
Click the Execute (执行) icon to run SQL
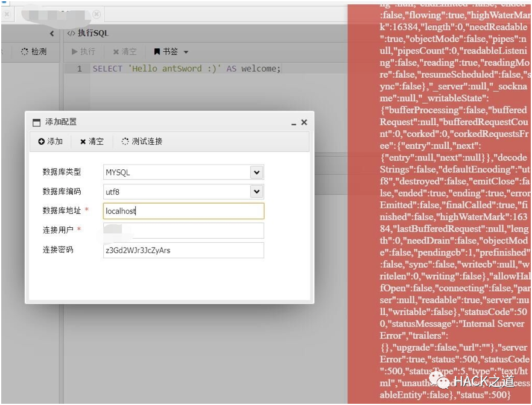[75, 51]
